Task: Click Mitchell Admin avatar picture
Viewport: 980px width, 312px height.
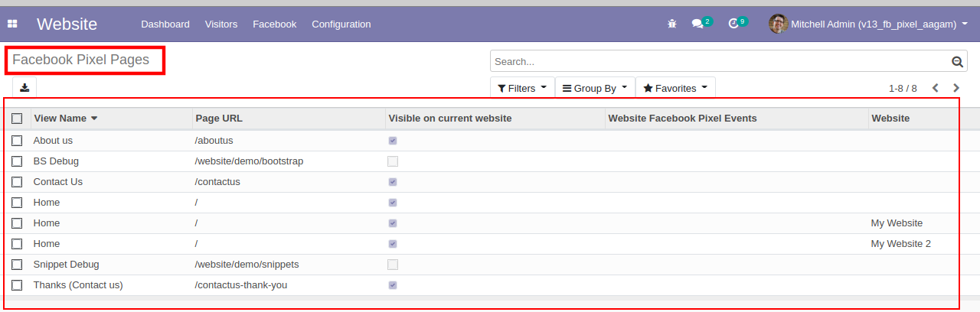Action: (x=778, y=24)
